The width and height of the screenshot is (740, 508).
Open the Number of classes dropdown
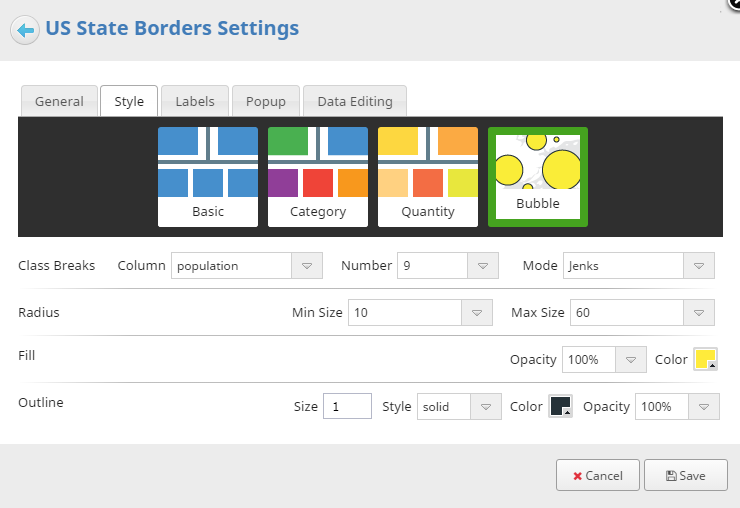[x=448, y=266]
